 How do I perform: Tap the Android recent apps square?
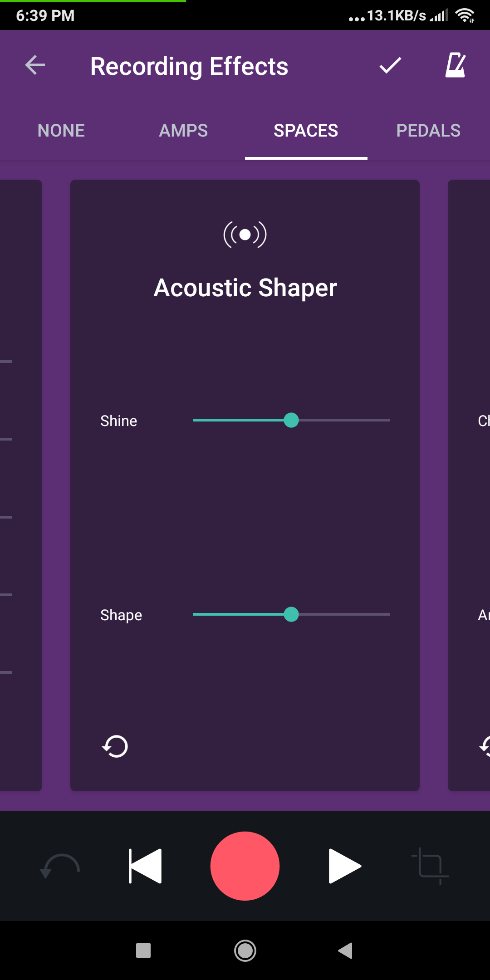(x=143, y=950)
